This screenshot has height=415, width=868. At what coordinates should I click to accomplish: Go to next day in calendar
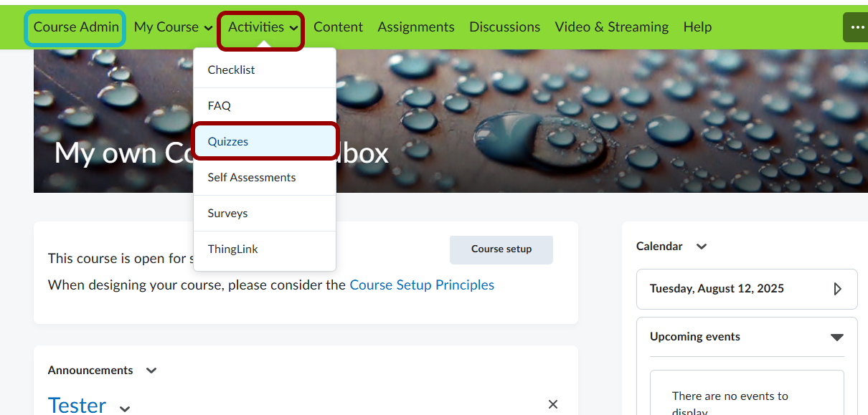[x=837, y=289]
